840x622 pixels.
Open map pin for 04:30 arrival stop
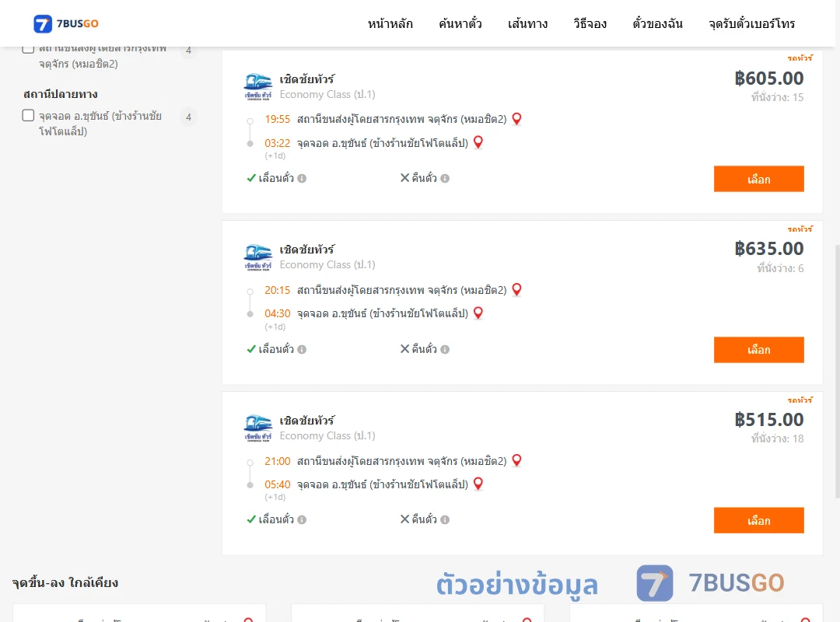tap(478, 313)
